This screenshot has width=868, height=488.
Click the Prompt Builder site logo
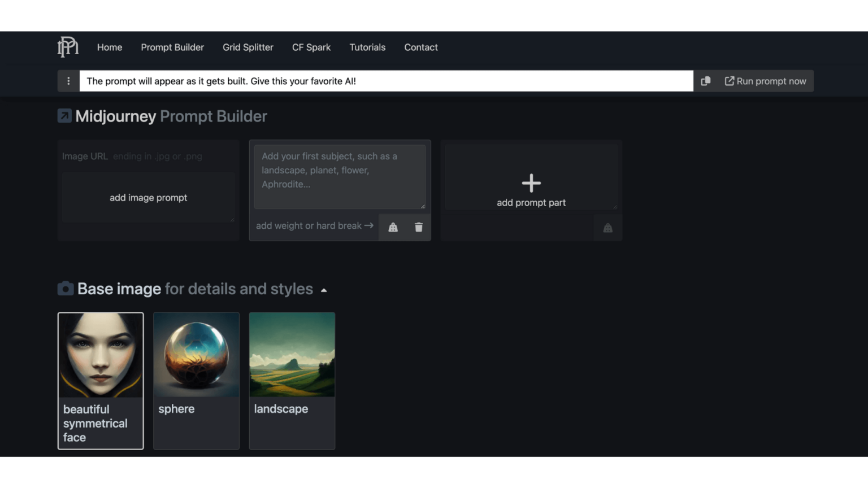[x=67, y=47]
